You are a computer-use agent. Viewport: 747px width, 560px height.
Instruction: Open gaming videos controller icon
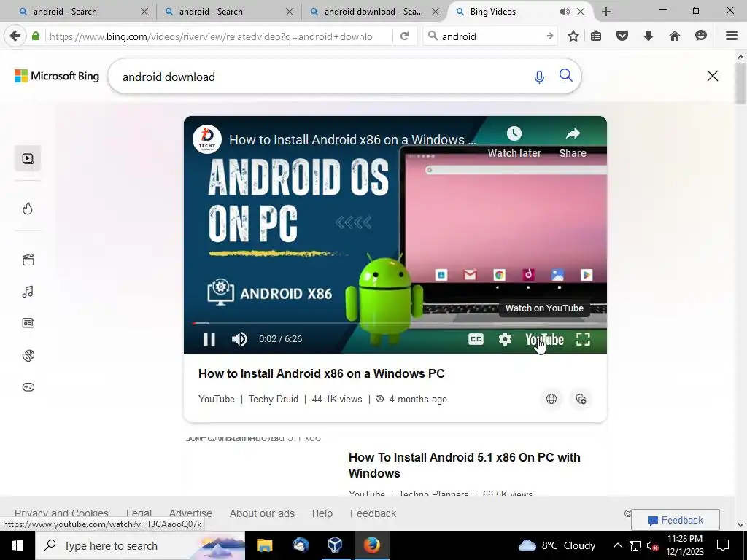click(x=28, y=387)
